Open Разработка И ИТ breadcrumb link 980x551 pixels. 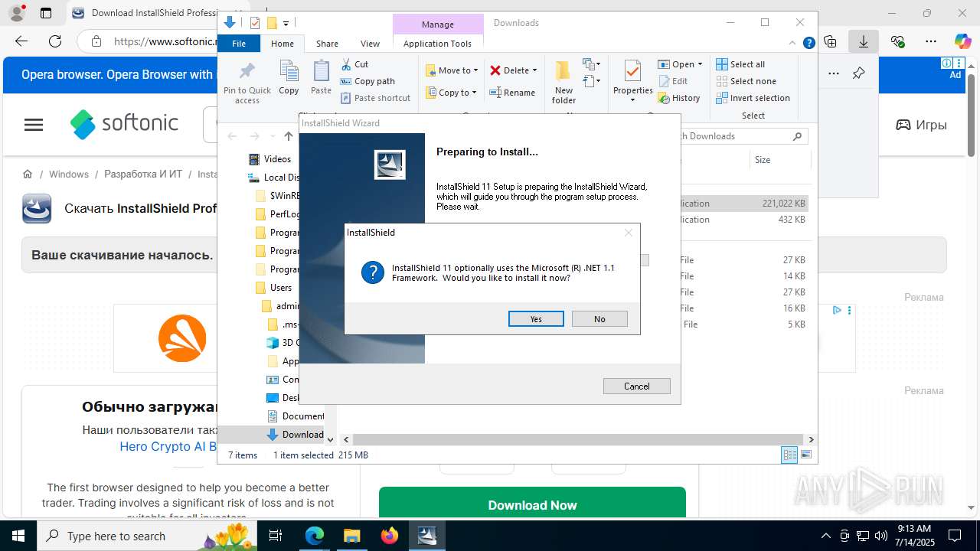point(143,174)
